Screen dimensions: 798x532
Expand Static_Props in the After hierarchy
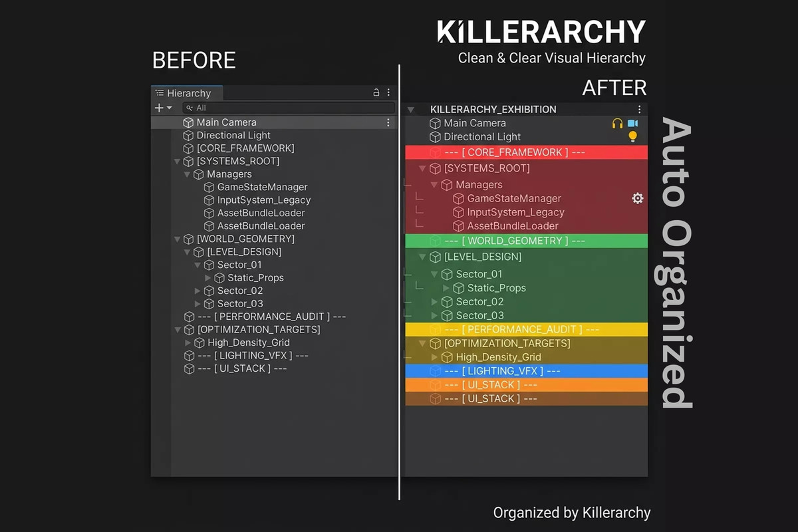(x=446, y=288)
